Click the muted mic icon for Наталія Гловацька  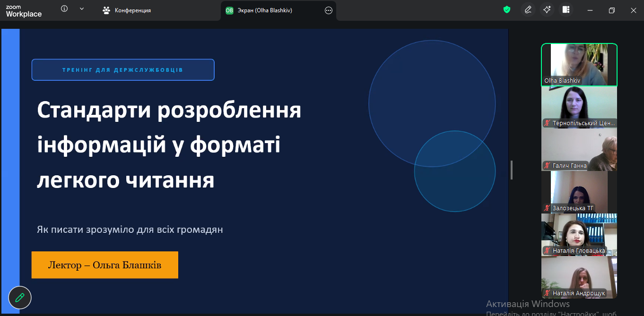548,251
